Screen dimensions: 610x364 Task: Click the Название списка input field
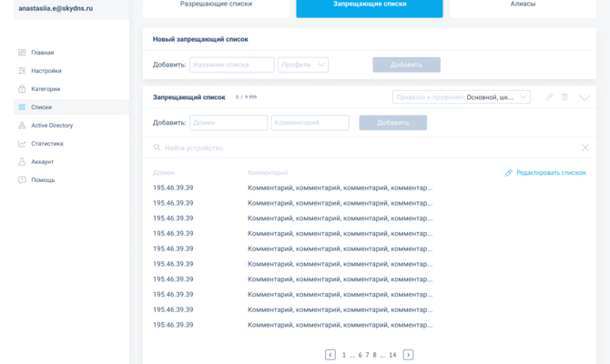[x=232, y=65]
